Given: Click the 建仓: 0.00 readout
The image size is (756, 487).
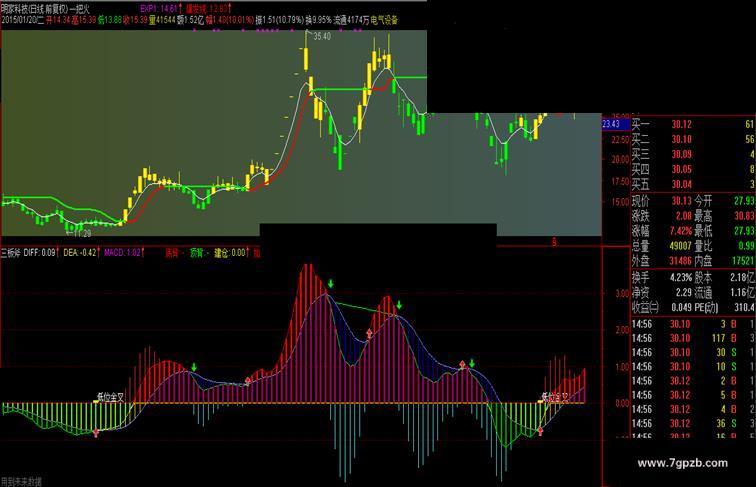Looking at the screenshot, I should coord(230,252).
